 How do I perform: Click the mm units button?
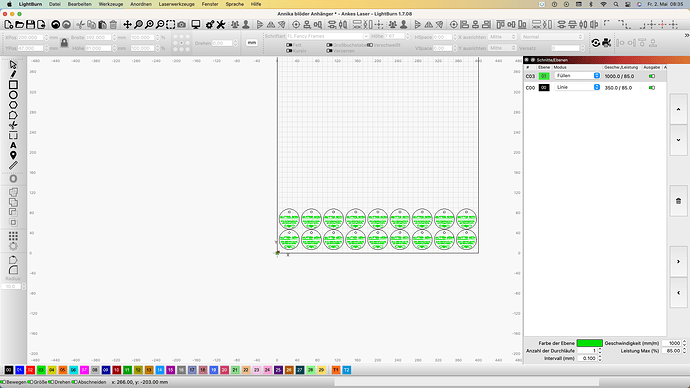(252, 43)
